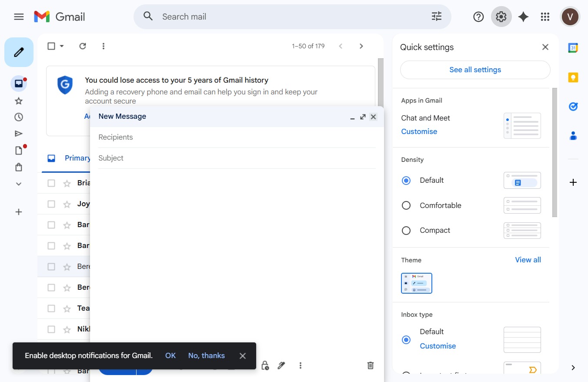Insert signature using the pen icon

[x=281, y=365]
